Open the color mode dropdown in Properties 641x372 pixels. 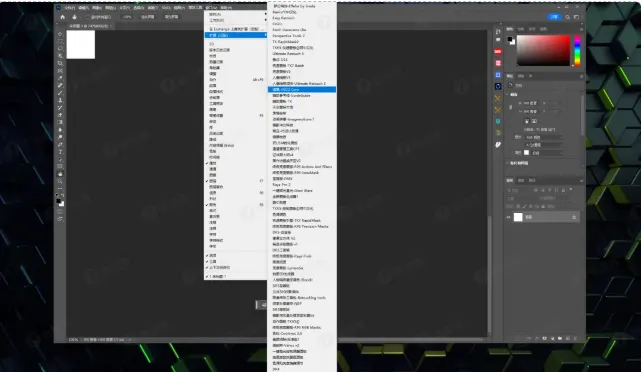(544, 137)
